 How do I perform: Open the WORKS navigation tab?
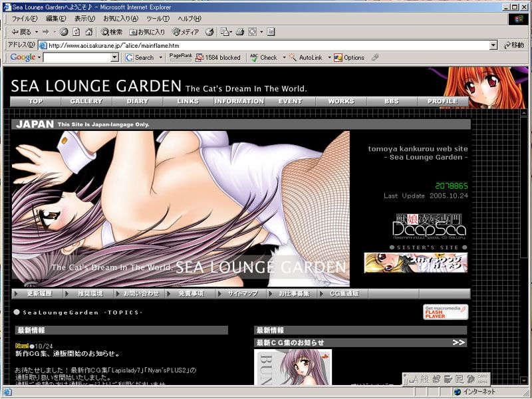341,101
